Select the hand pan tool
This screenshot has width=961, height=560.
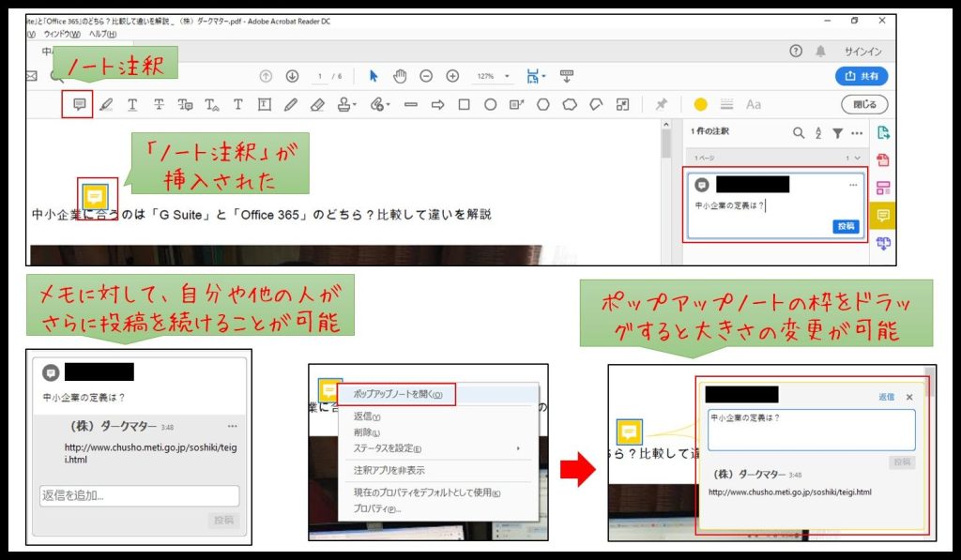click(400, 76)
